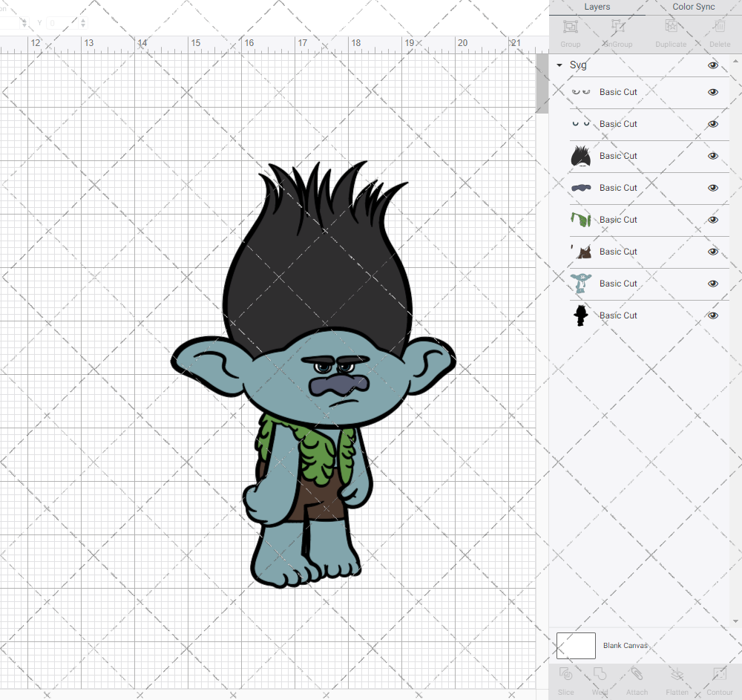Viewport: 742px width, 700px height.
Task: Select the eye outlines layer thumbnail
Action: click(x=581, y=92)
